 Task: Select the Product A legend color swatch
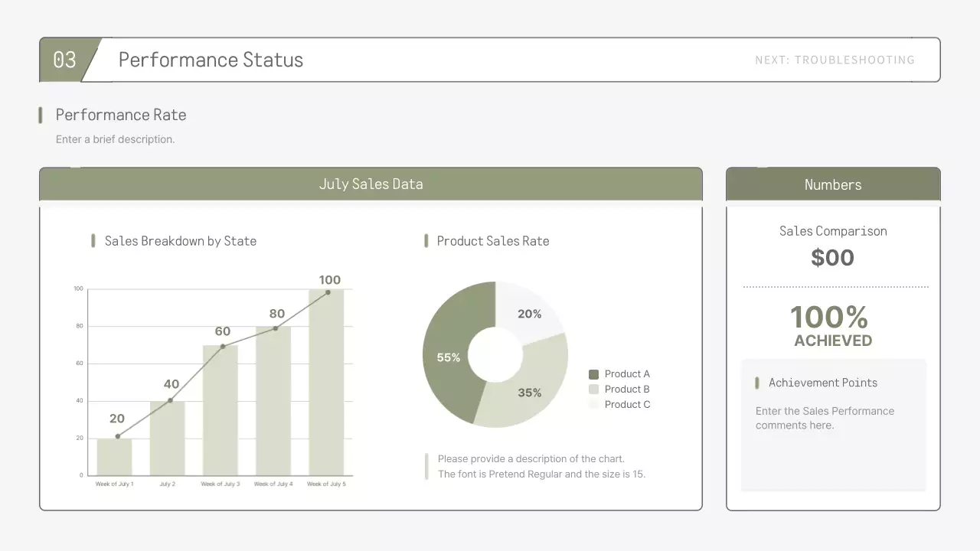tap(593, 373)
